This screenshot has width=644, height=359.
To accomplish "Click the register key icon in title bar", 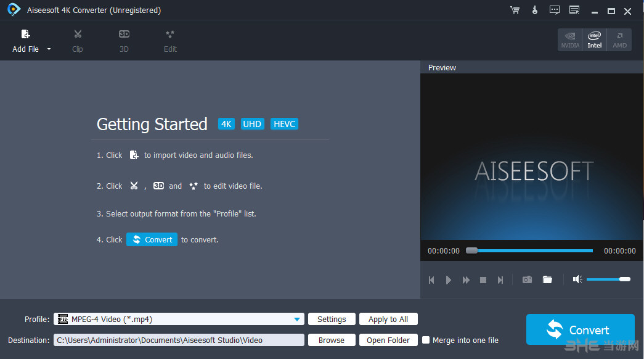I will [x=534, y=10].
